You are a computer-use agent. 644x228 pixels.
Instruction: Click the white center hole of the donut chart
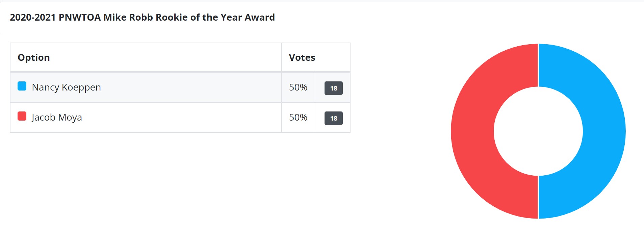click(x=538, y=131)
